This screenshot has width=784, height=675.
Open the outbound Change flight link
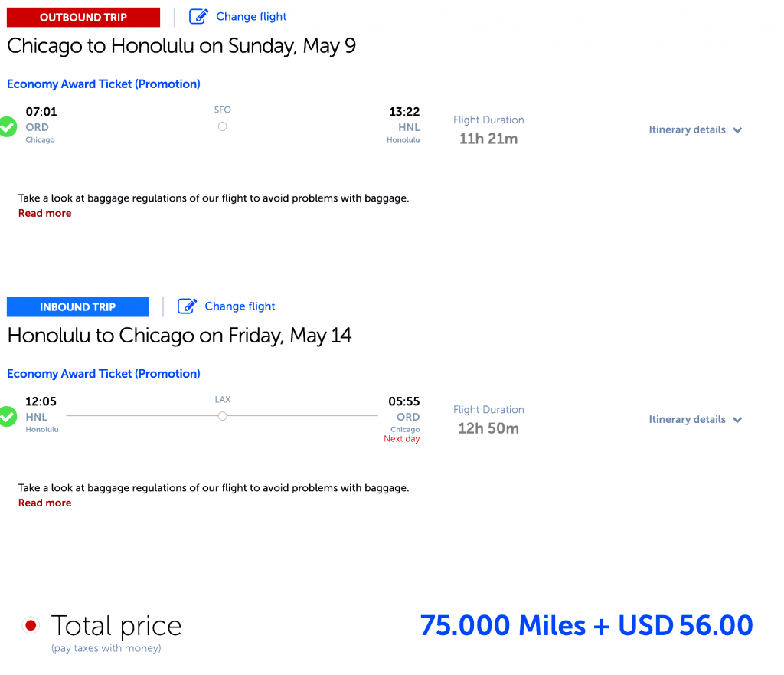coord(251,17)
